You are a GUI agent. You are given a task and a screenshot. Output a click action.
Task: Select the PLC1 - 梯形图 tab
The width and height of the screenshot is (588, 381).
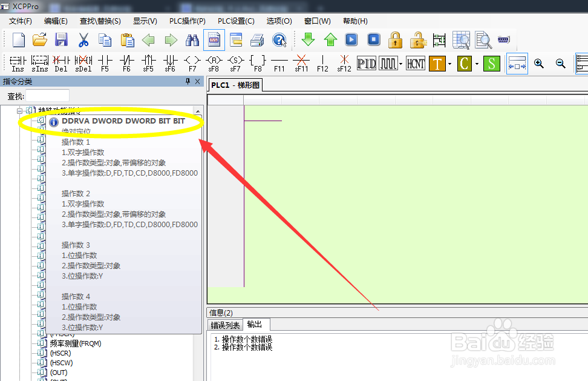235,85
